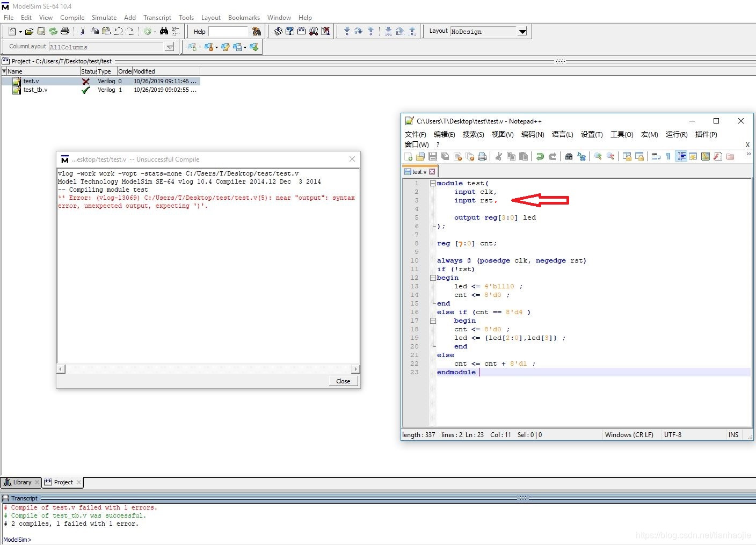Click Notepad++ Zoom In icon
Viewport: 756px width, 545px height.
(x=598, y=156)
